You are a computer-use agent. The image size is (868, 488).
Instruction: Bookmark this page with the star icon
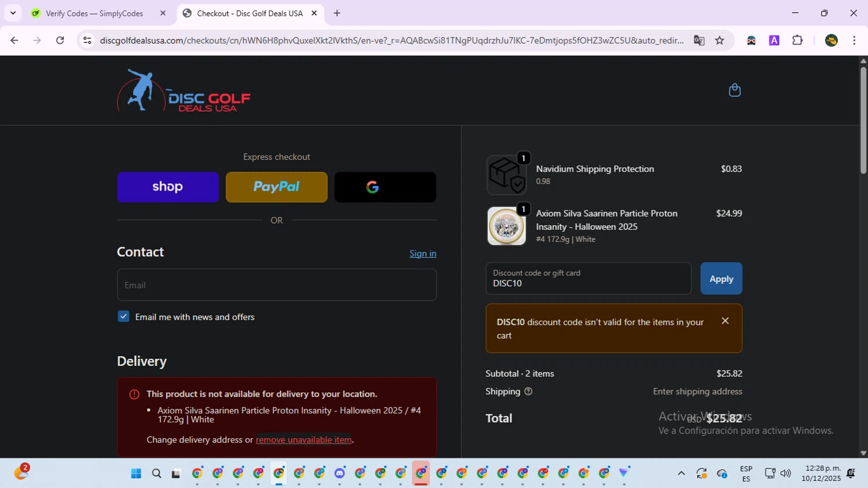pyautogui.click(x=719, y=41)
